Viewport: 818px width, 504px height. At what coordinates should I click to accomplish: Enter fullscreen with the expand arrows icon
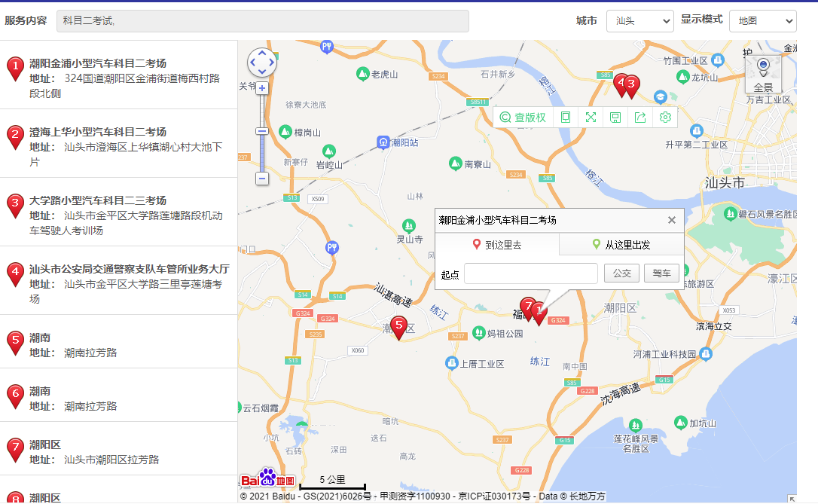click(x=591, y=117)
